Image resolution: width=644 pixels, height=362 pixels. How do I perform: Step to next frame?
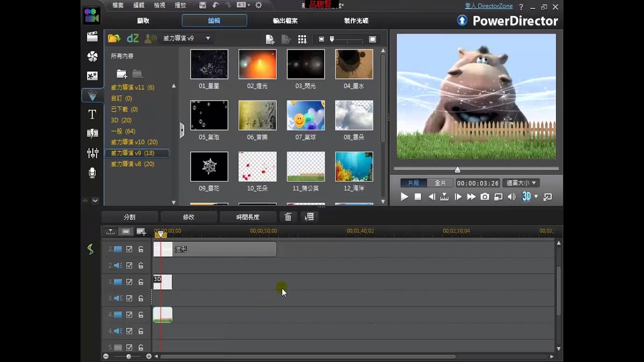tap(458, 197)
